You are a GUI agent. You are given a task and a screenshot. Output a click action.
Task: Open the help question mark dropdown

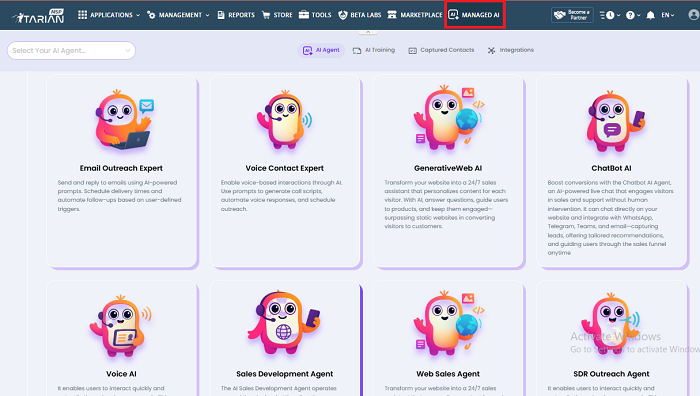[633, 15]
